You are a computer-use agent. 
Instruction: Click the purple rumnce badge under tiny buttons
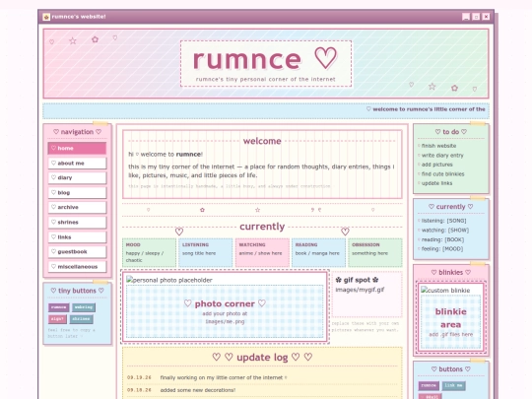pyautogui.click(x=59, y=307)
